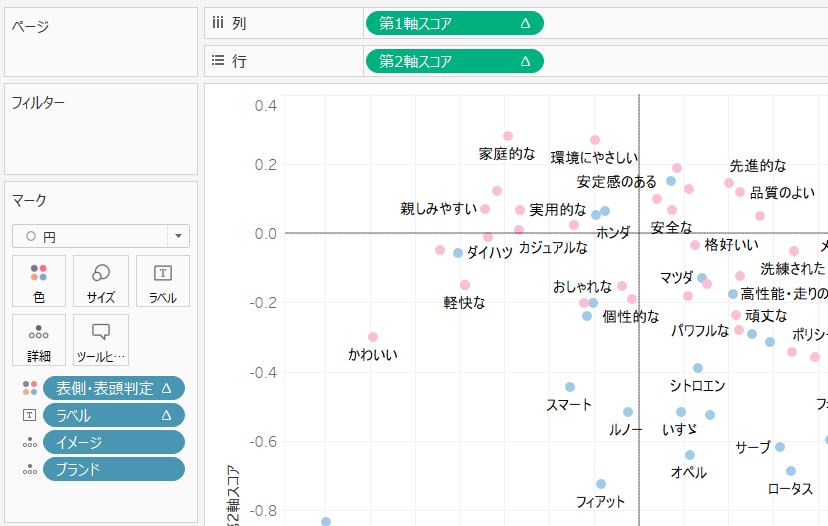Viewport: 828px width, 526px height.
Task: Click delta icon on ラベル marks pill
Action: point(166,415)
